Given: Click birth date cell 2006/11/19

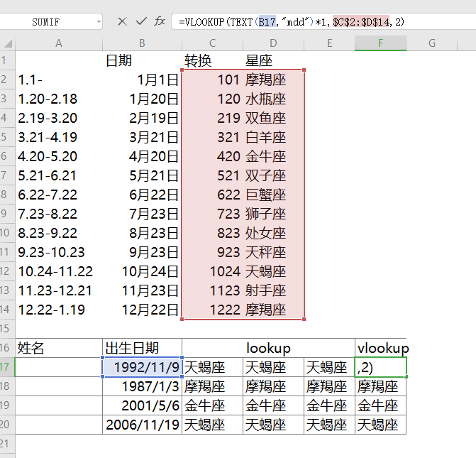Looking at the screenshot, I should point(142,425).
